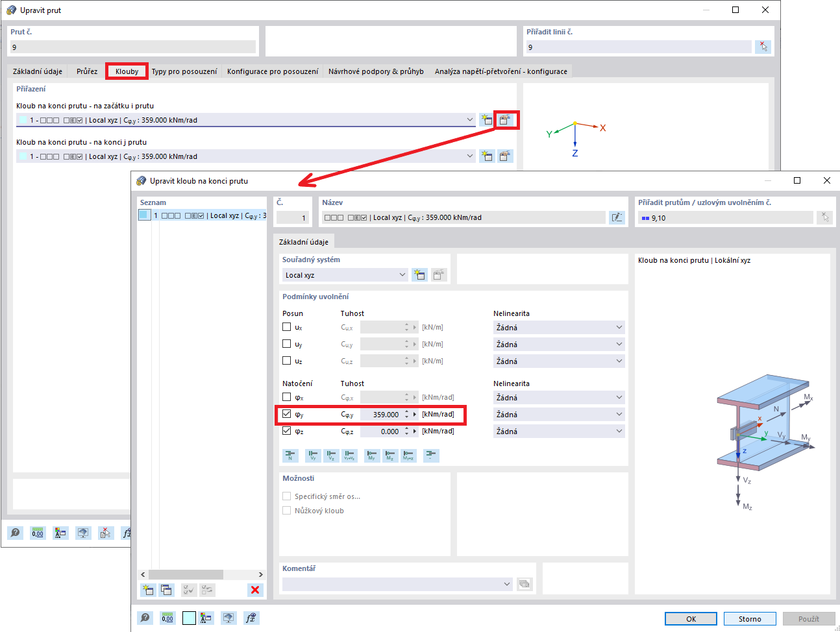Click display properties icon in hinge dialog footer
This screenshot has width=840, height=632.
206,618
